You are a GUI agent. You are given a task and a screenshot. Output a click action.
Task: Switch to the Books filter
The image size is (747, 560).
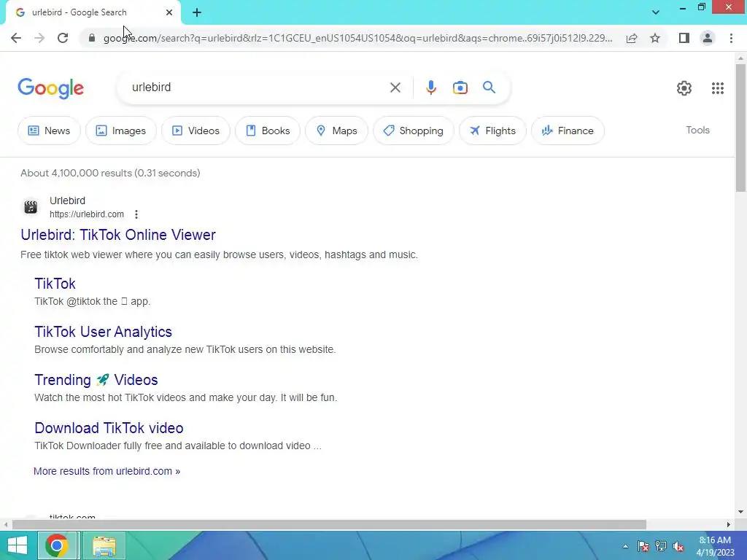coord(268,131)
